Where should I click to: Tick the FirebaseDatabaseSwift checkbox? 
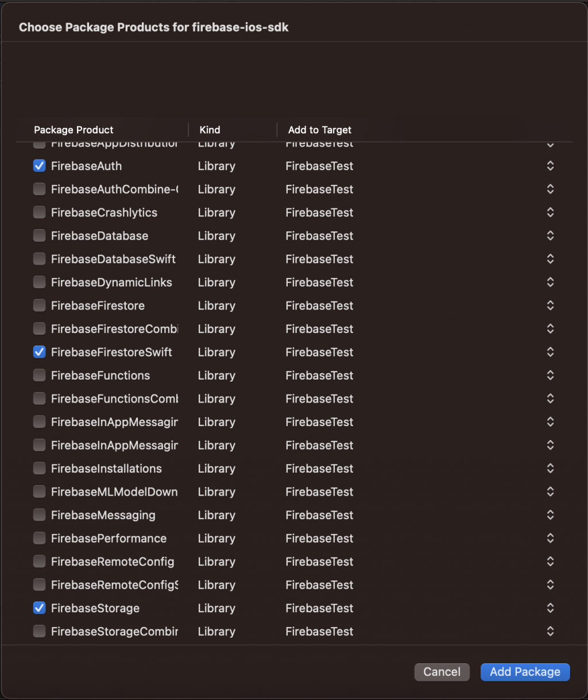coord(39,259)
